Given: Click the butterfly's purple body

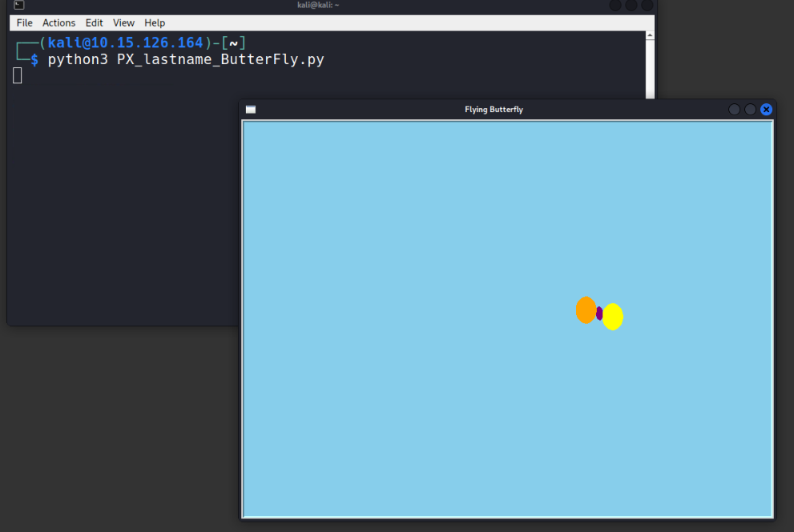Looking at the screenshot, I should coord(599,313).
